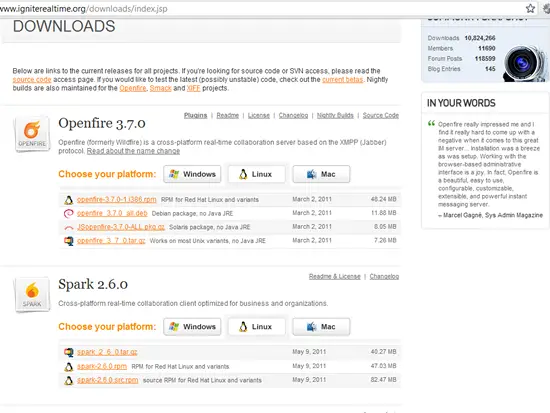Open Smack nightly builds link in intro text
Screen dimensions: 550x413
click(x=160, y=88)
